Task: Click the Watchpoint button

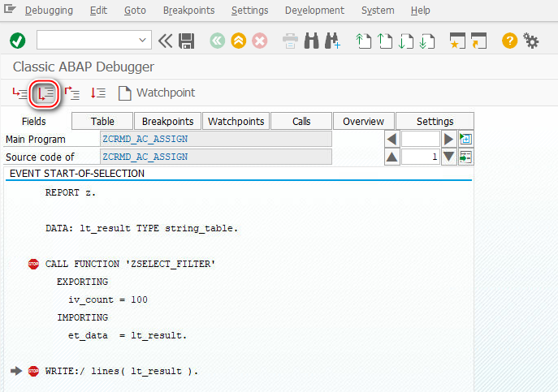Action: tap(157, 93)
